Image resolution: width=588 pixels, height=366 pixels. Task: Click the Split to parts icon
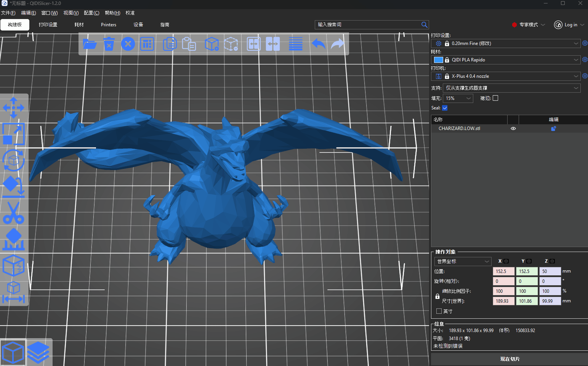click(273, 44)
